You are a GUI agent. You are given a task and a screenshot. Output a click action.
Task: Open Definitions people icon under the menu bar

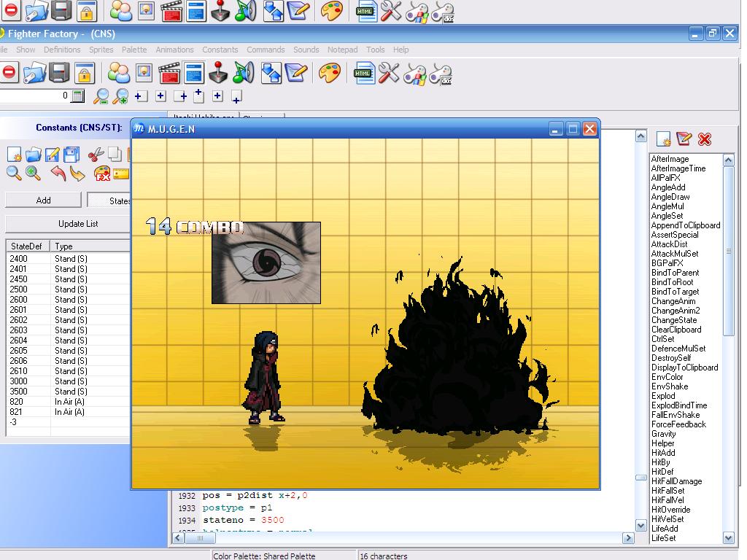coord(119,73)
